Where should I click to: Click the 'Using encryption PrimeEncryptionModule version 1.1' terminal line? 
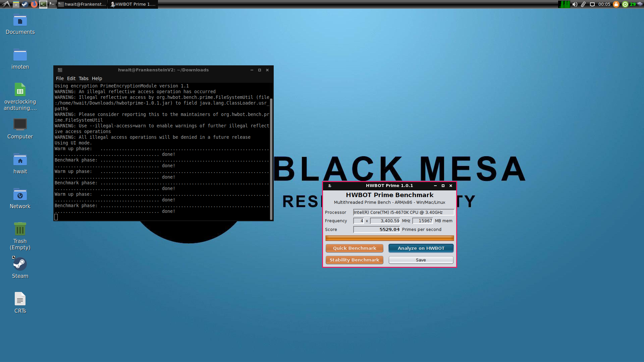122,86
